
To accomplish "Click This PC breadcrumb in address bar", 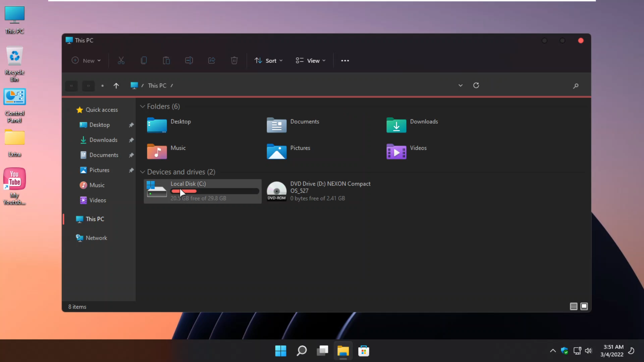I will [x=157, y=86].
